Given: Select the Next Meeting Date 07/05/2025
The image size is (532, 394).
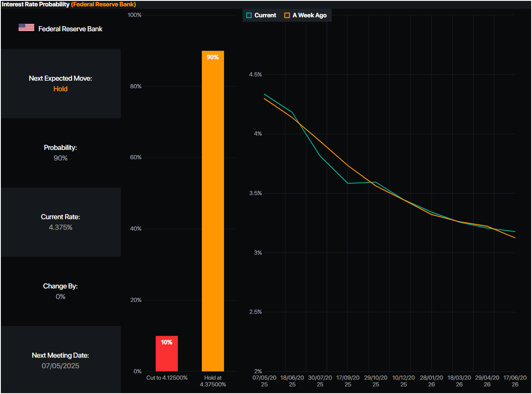Looking at the screenshot, I should point(60,366).
